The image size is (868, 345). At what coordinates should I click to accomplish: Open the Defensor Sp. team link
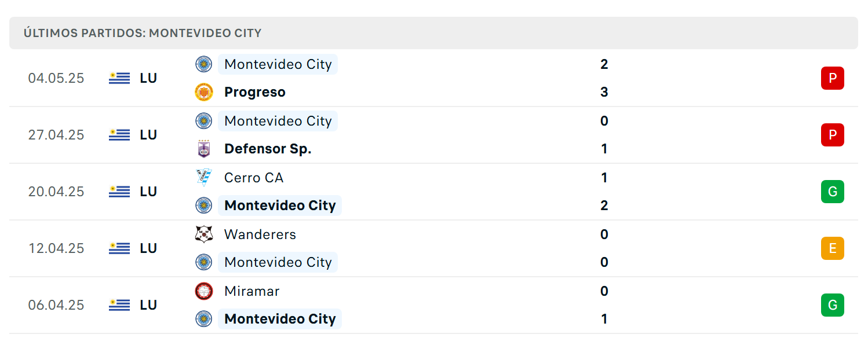(x=268, y=149)
